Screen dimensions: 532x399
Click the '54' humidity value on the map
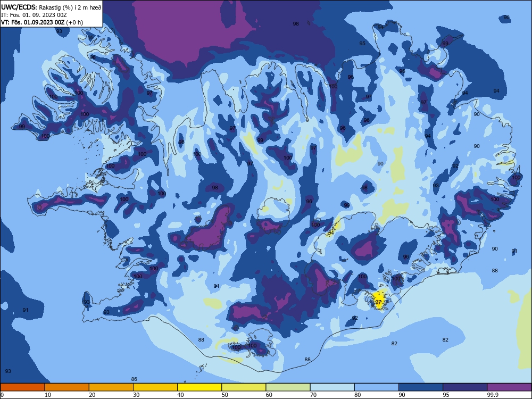point(331,233)
